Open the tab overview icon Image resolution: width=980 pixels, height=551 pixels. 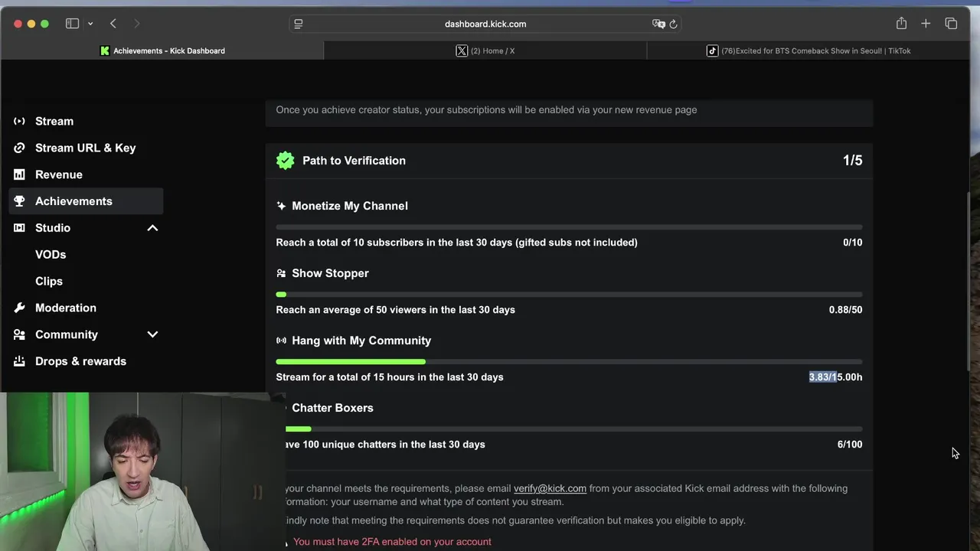(x=951, y=24)
